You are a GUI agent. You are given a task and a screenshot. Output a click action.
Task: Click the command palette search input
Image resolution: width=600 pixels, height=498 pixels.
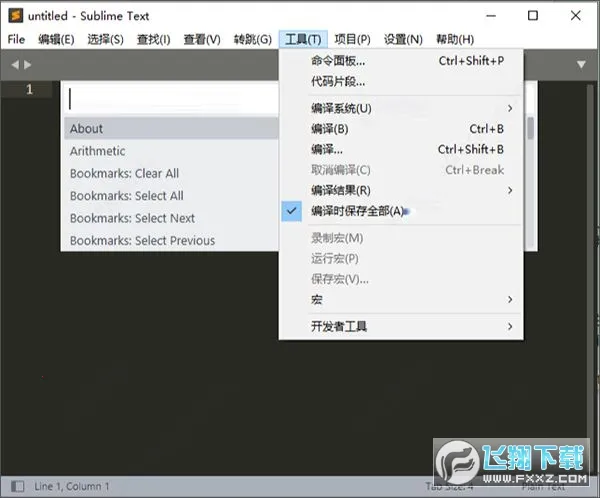[171, 99]
